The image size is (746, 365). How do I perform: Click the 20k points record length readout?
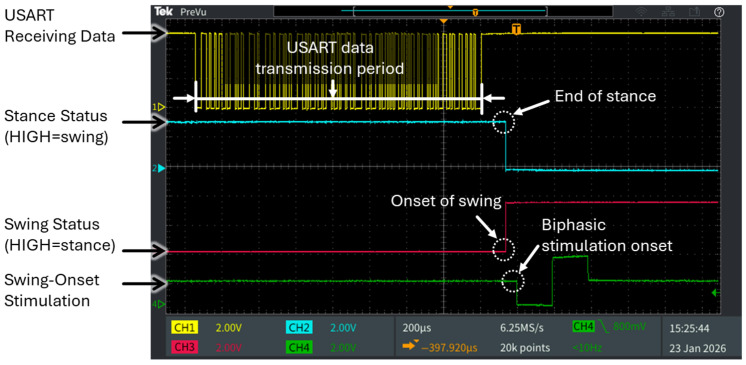pyautogui.click(x=525, y=348)
